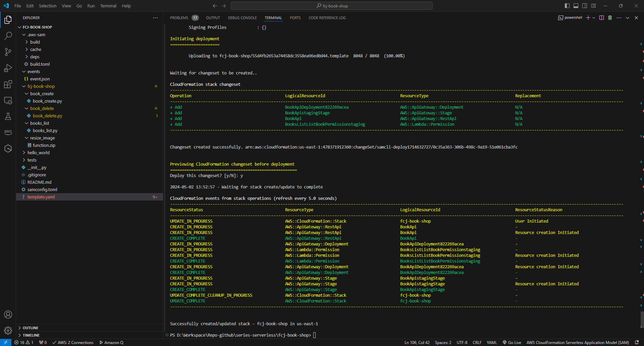This screenshot has height=346, width=644.
Task: Expand the cache folder
Action: 26,49
